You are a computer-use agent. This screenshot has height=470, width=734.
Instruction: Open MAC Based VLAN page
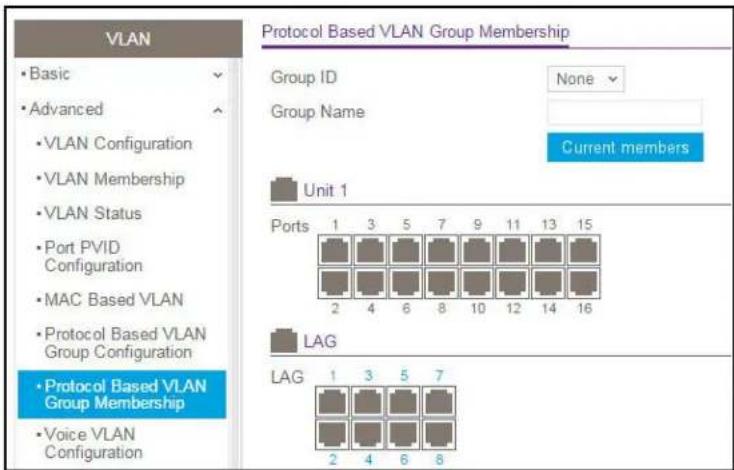114,300
